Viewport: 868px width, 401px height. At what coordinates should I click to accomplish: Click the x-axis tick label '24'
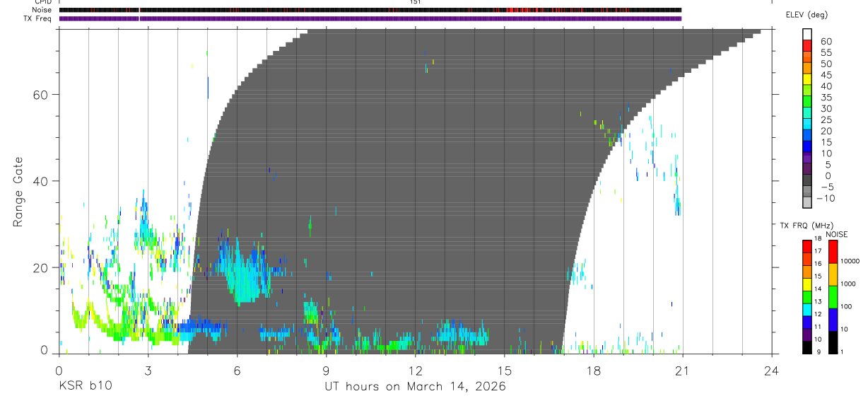click(772, 370)
